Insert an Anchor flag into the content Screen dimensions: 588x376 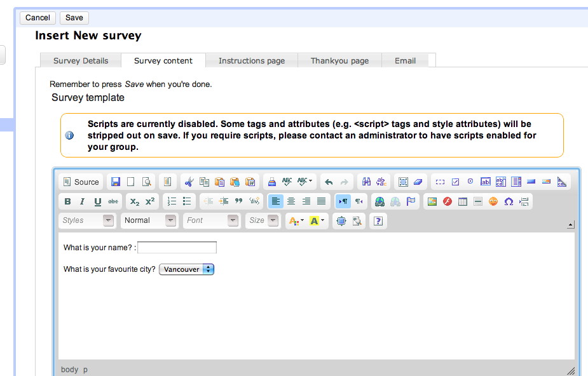tap(409, 201)
